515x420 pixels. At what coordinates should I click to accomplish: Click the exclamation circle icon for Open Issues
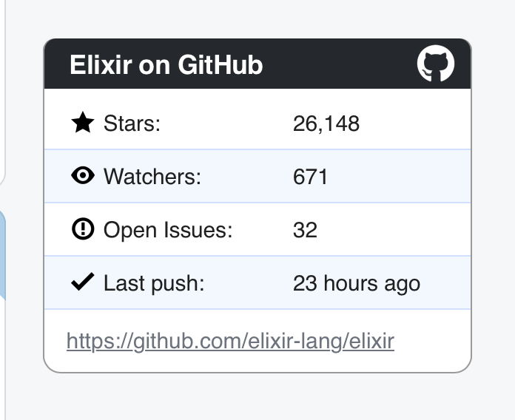(x=83, y=230)
